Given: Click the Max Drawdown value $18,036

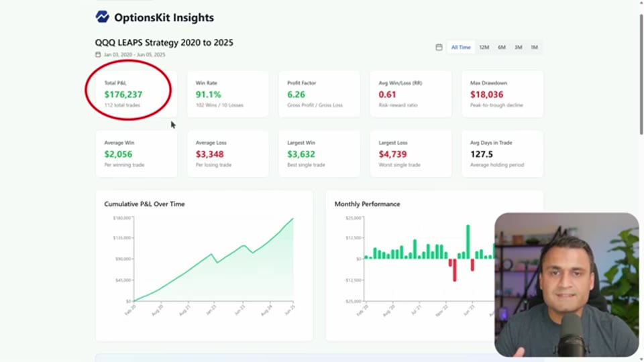Looking at the screenshot, I should pos(487,95).
